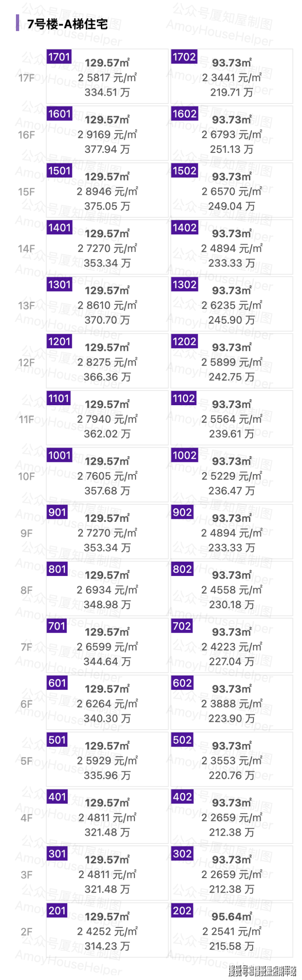
Task: Click the 402 unit number badge
Action: (x=182, y=797)
